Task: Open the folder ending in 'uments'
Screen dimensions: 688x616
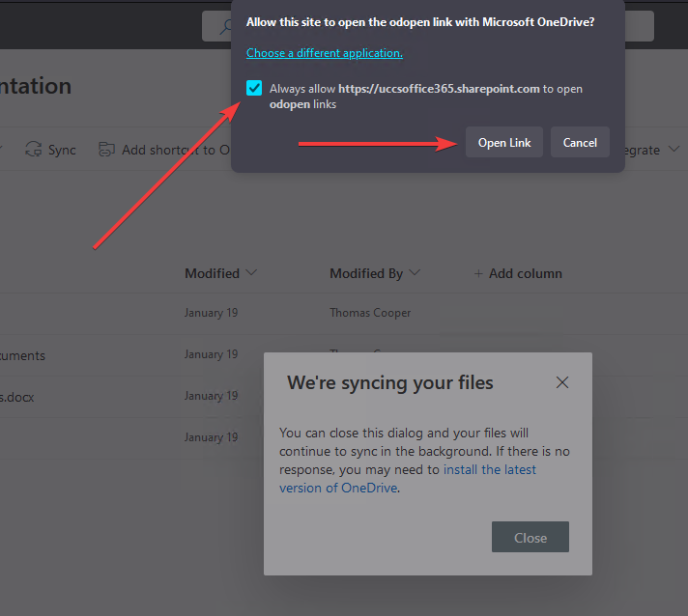Action: [22, 355]
